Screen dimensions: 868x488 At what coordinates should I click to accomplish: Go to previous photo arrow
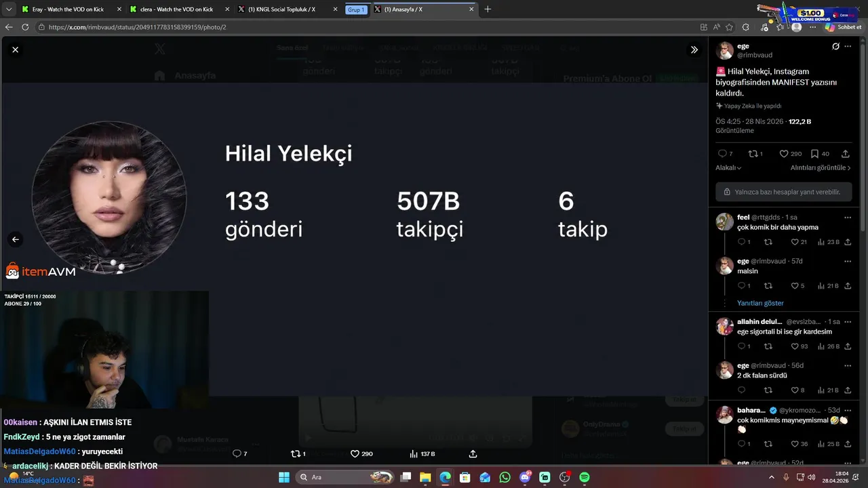[x=15, y=239]
